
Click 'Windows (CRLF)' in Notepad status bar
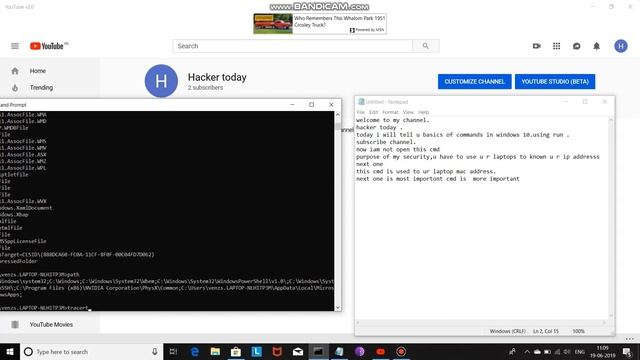507,331
